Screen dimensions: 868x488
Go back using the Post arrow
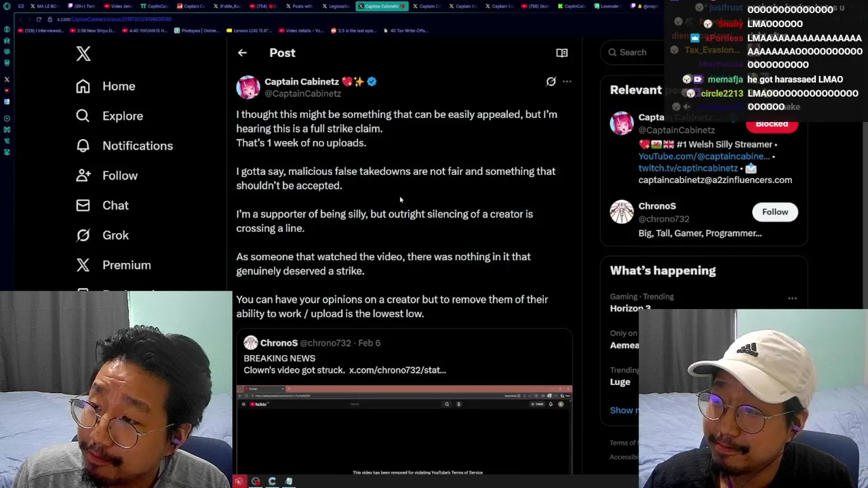tap(242, 53)
